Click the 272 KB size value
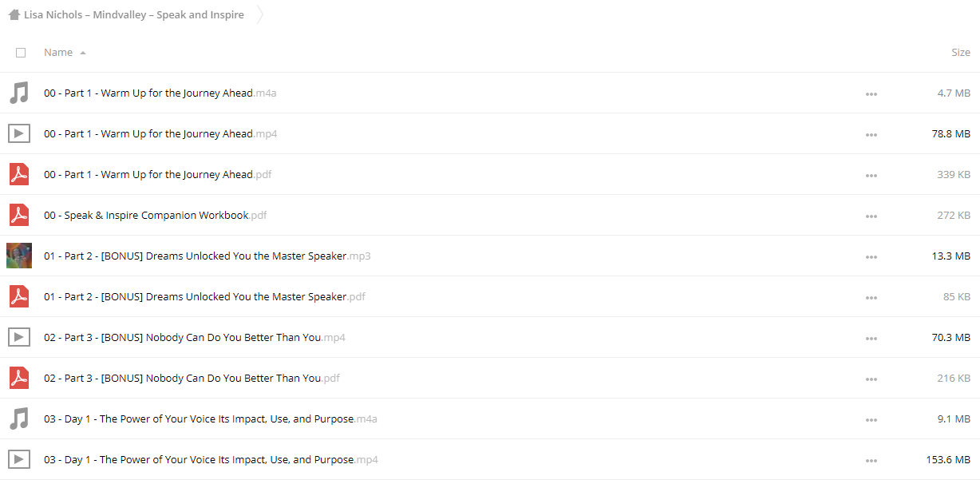 point(954,216)
